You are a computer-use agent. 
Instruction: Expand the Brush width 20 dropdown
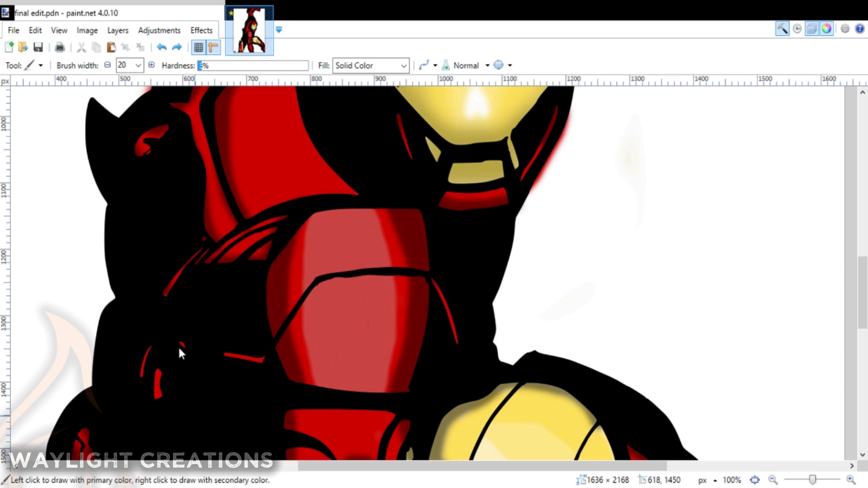pos(138,66)
